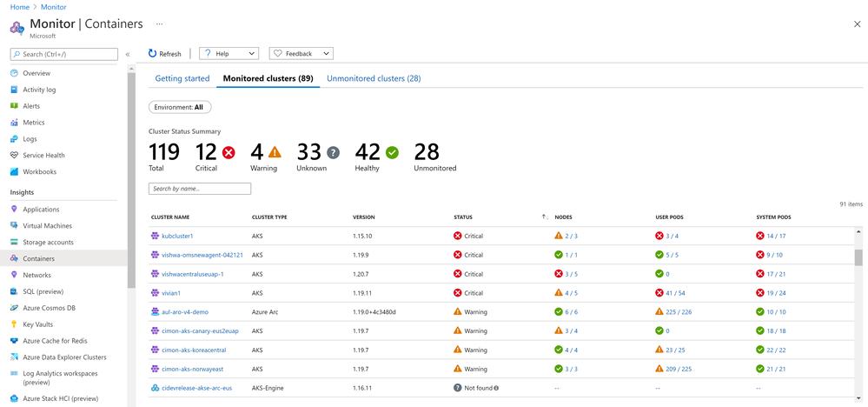This screenshot has height=407, width=868.
Task: Click the Not found info icon
Action: point(496,388)
